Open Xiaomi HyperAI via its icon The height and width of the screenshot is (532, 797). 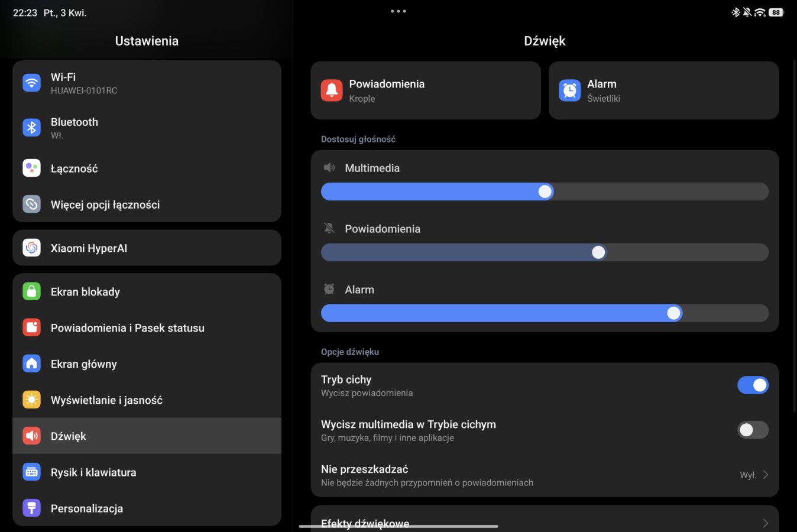[x=31, y=248]
